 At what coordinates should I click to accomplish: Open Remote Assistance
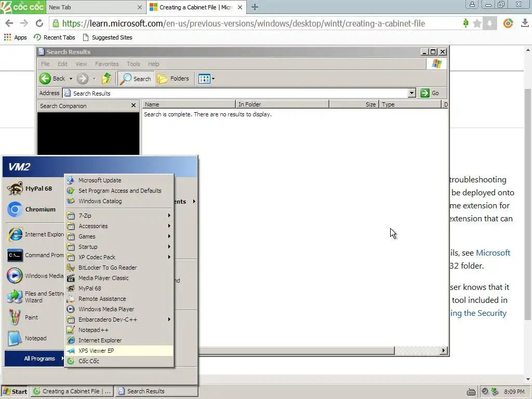pos(119,299)
